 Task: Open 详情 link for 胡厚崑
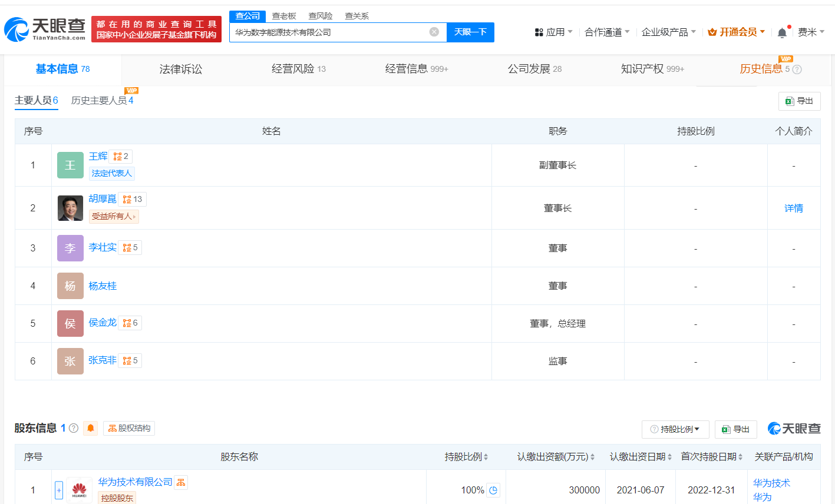(x=793, y=208)
